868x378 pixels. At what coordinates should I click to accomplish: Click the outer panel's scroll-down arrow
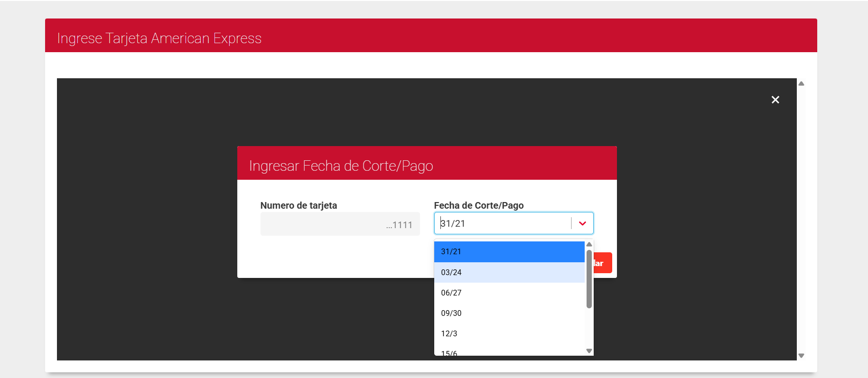pyautogui.click(x=801, y=355)
